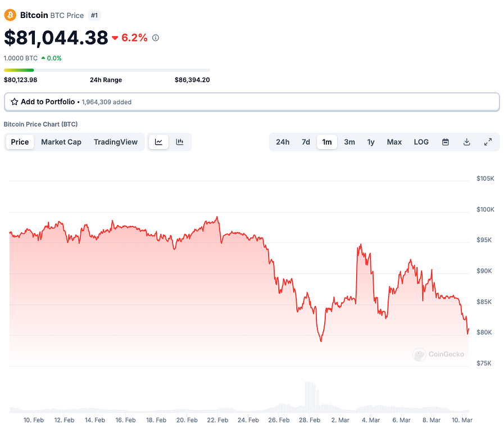Image resolution: width=504 pixels, height=432 pixels.
Task: Select the 3m time range
Action: coord(349,142)
